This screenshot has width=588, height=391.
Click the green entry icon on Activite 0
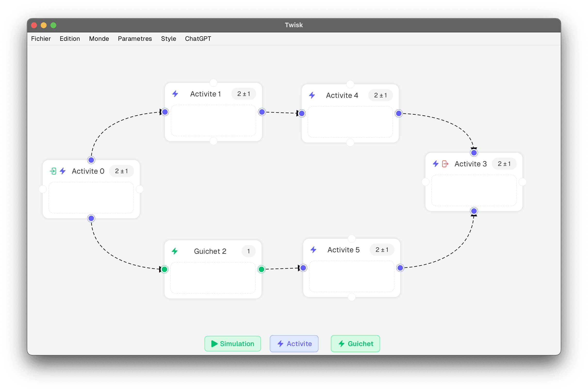coord(53,171)
